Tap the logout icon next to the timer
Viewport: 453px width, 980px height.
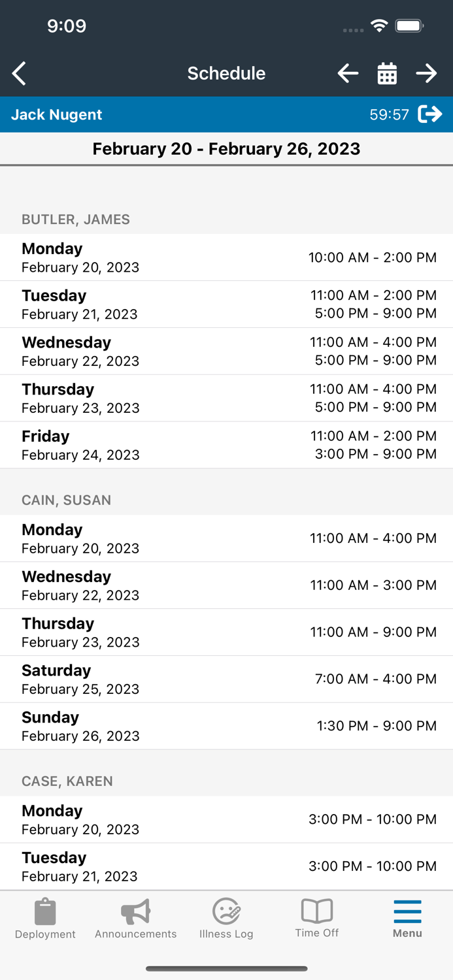(x=431, y=114)
